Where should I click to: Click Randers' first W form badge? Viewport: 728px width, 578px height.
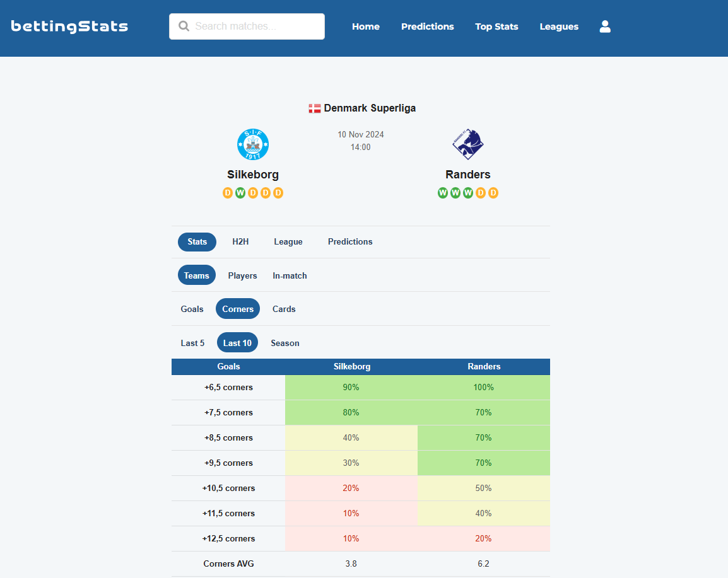(443, 193)
